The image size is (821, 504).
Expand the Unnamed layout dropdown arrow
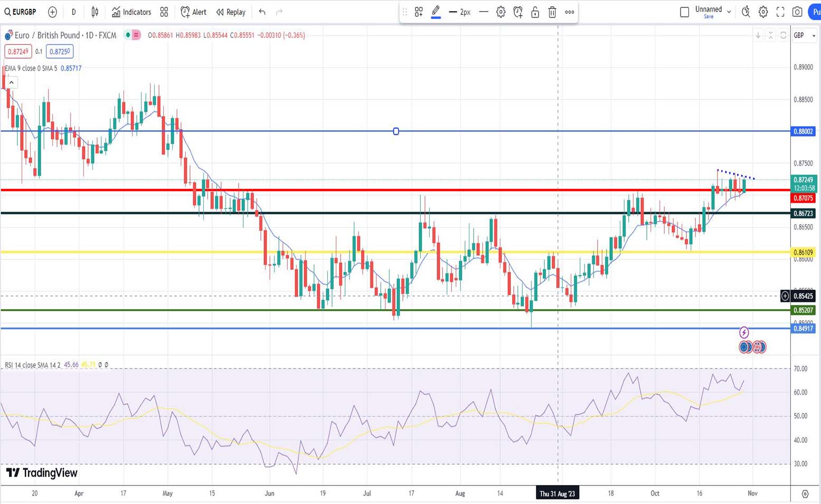pyautogui.click(x=729, y=12)
